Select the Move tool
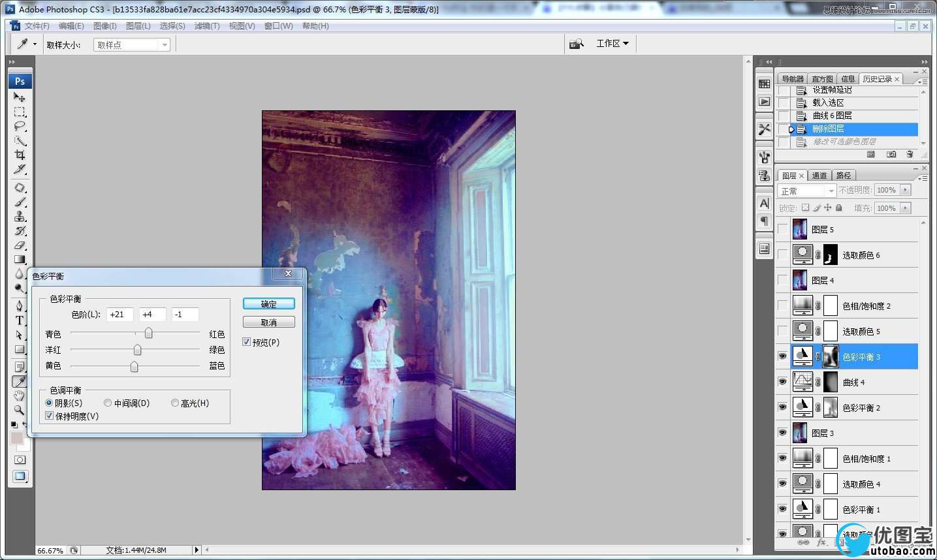The width and height of the screenshot is (937, 560). point(20,97)
